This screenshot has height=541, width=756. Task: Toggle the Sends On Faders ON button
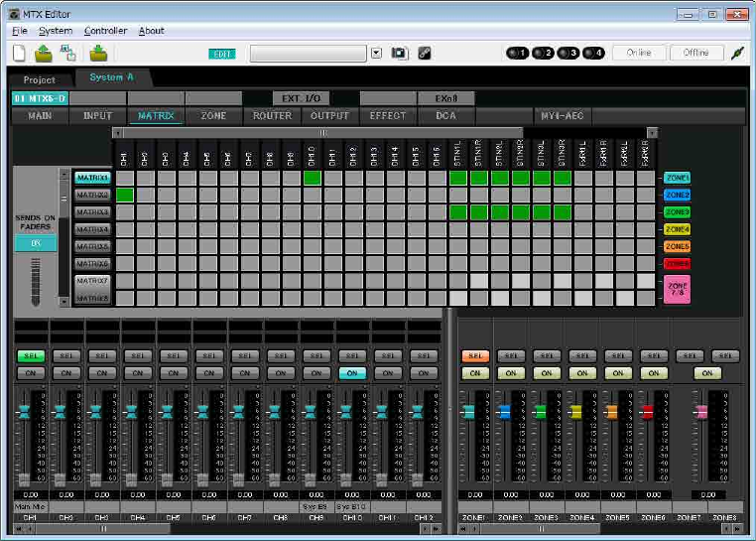35,242
